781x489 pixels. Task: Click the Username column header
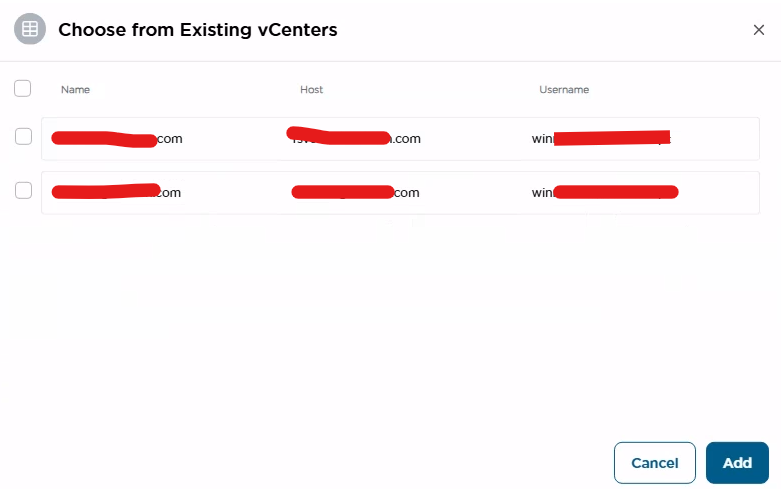click(564, 90)
